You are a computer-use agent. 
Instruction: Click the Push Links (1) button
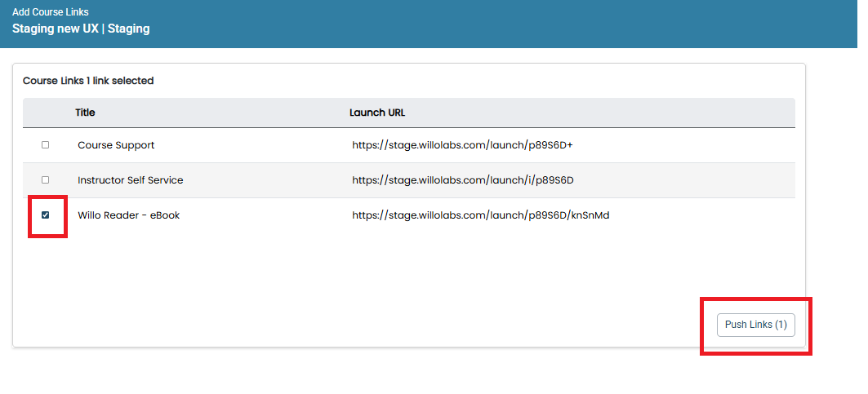tap(755, 325)
